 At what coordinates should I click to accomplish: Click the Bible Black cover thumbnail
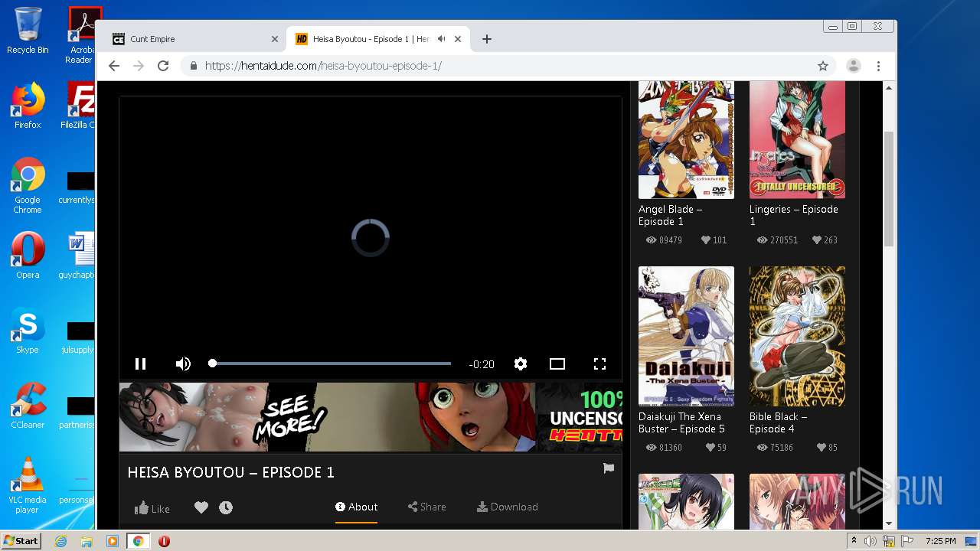click(x=797, y=336)
